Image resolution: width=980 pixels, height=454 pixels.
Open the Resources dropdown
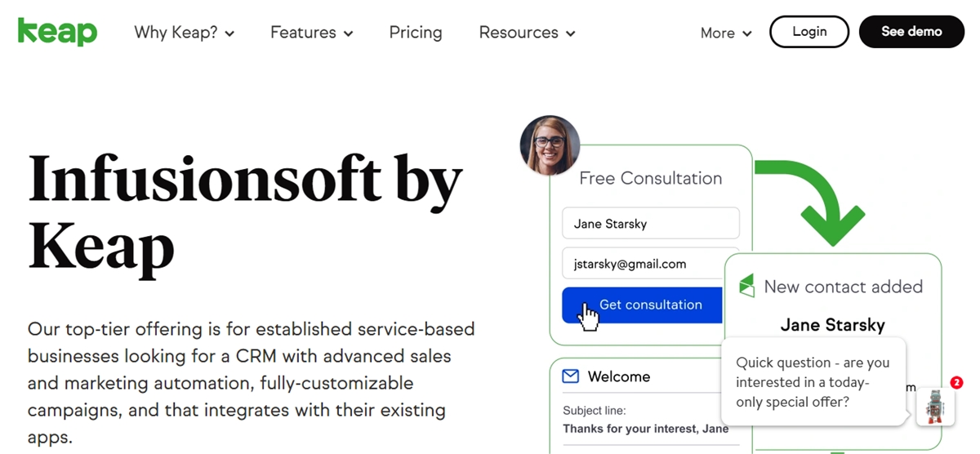[528, 33]
